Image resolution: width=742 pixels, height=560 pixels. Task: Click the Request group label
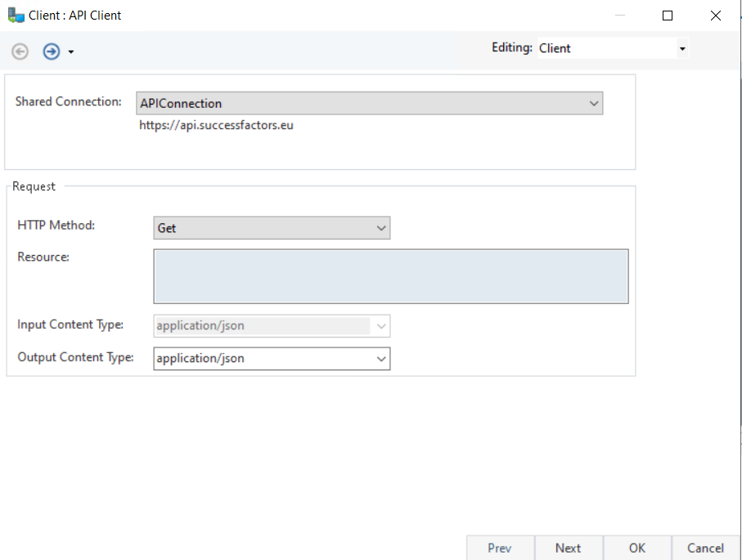click(x=34, y=186)
